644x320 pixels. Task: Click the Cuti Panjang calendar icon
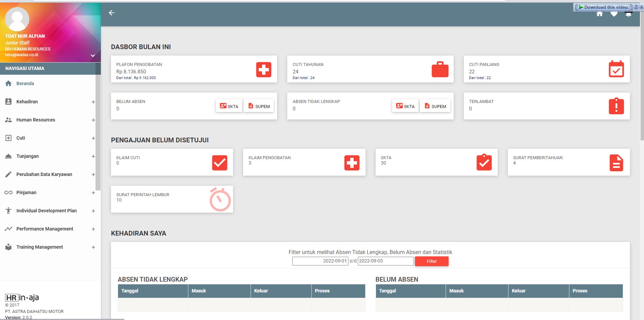tap(616, 69)
